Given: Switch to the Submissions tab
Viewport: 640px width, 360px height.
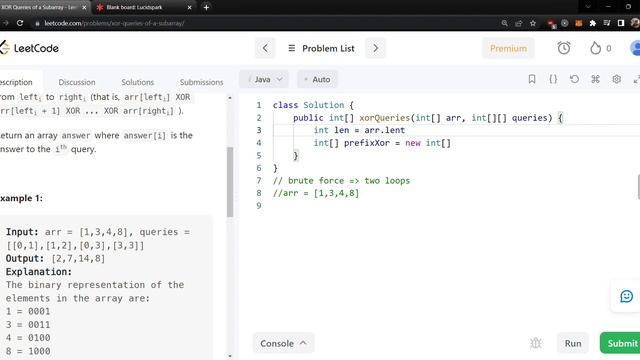Looking at the screenshot, I should tap(201, 82).
